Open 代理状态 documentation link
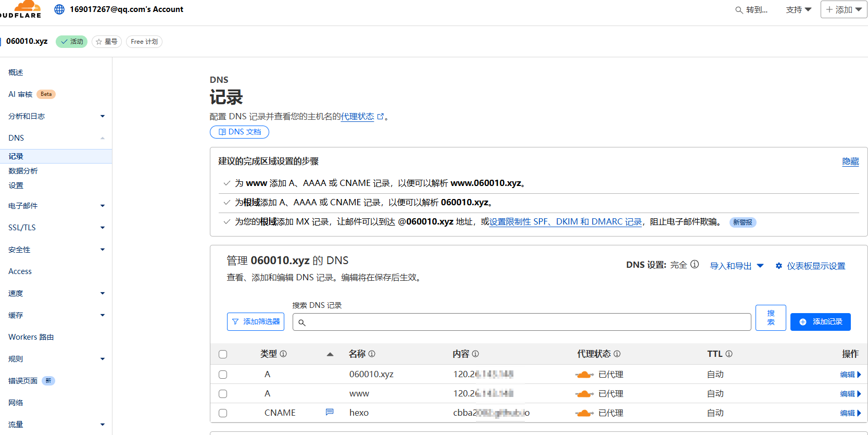Viewport: 868px width, 435px height. 357,117
